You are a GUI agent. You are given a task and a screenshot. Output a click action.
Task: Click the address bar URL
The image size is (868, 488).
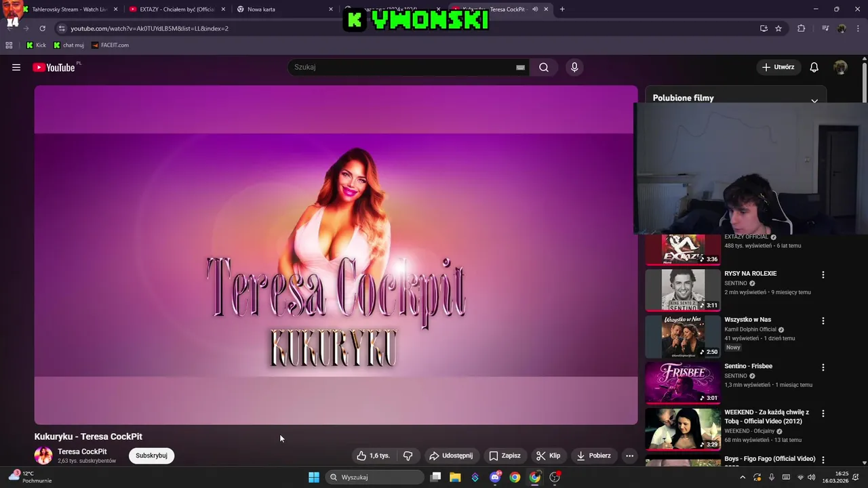coord(149,28)
